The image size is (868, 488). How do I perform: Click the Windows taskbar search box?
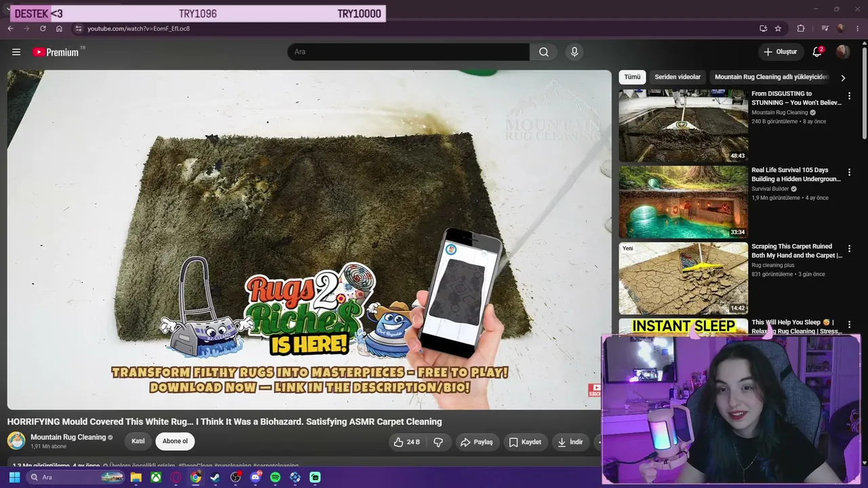(76, 477)
